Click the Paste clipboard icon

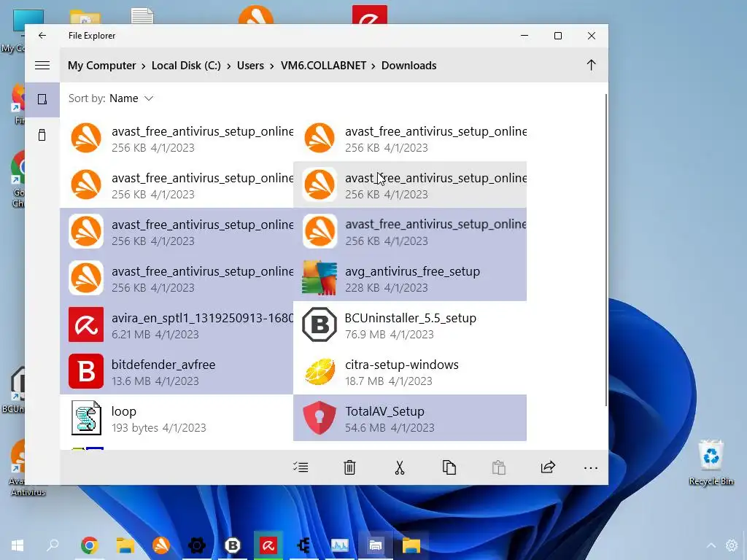click(499, 467)
